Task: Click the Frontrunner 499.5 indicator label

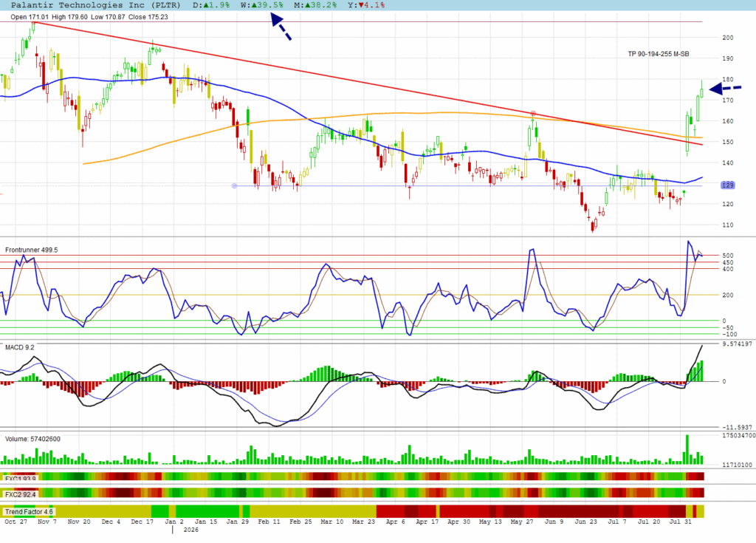Action: point(31,250)
